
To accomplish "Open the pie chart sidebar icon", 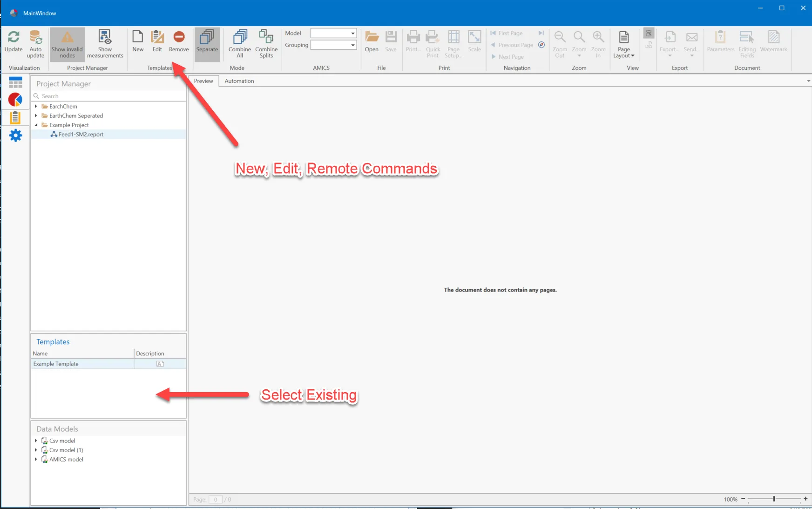I will pos(15,99).
